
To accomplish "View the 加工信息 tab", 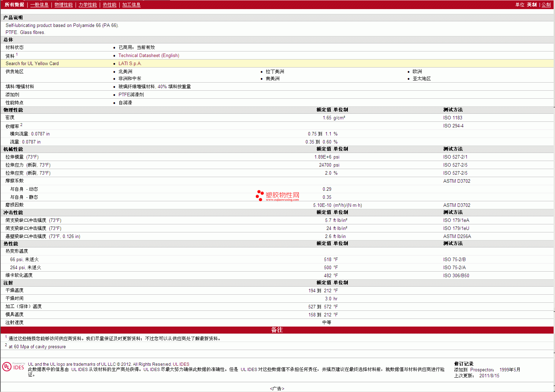I will [131, 5].
